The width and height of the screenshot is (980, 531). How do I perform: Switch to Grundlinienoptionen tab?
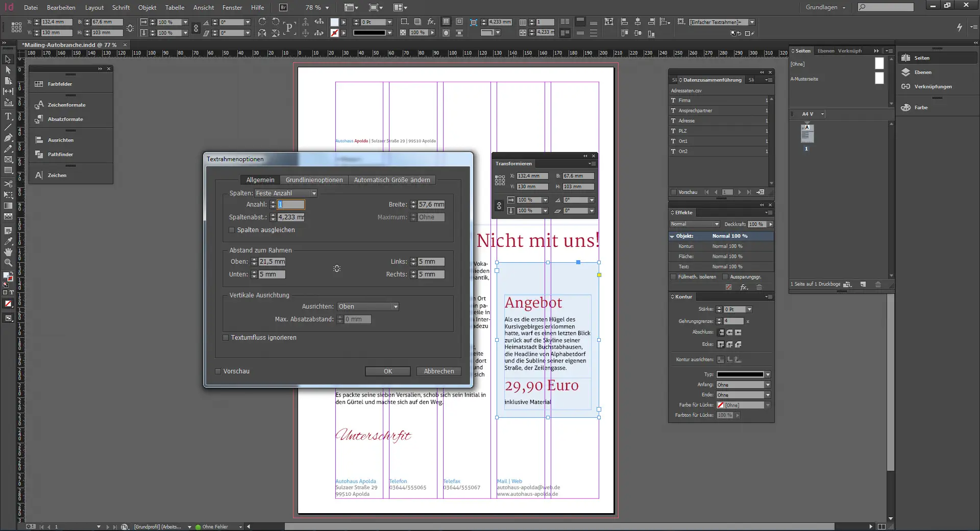[x=314, y=180]
